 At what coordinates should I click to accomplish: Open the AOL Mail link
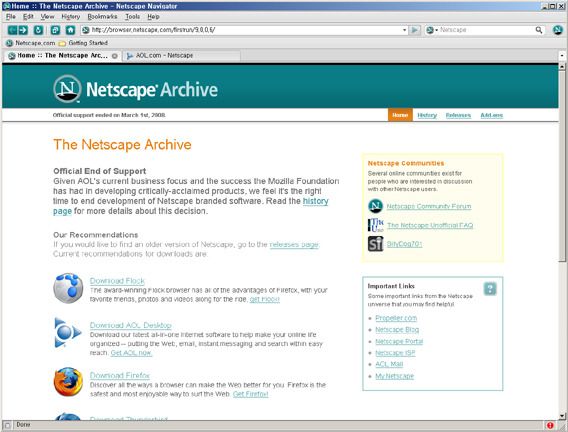pos(389,364)
